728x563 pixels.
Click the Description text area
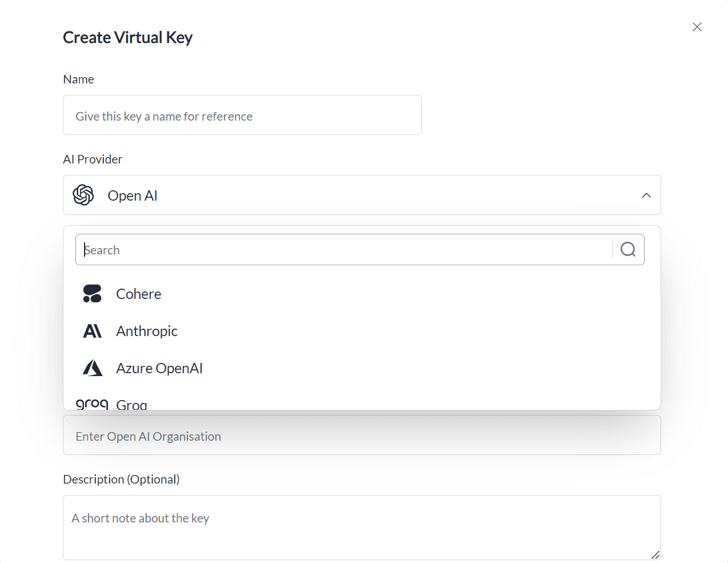pos(361,526)
